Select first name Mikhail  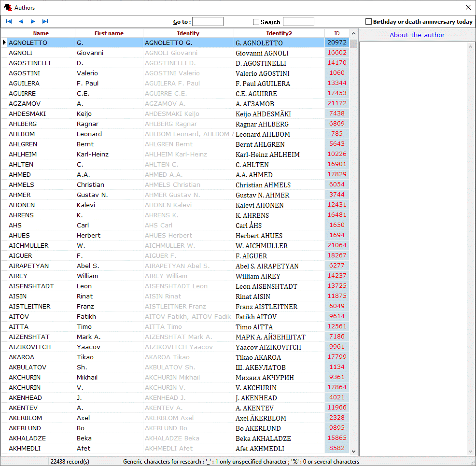[x=109, y=377]
